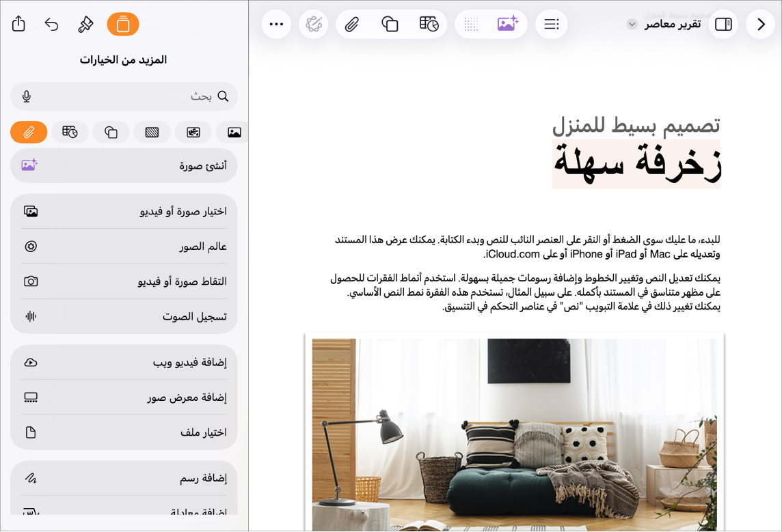The image size is (782, 532).
Task: Choose أنشئ صورة create image option
Action: click(x=124, y=165)
